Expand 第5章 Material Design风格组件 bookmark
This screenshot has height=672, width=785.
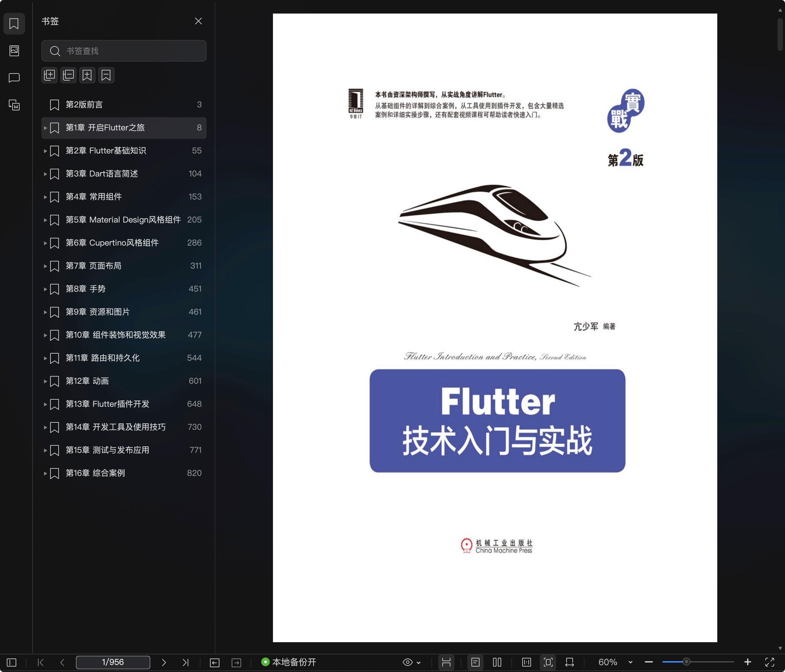pyautogui.click(x=45, y=220)
